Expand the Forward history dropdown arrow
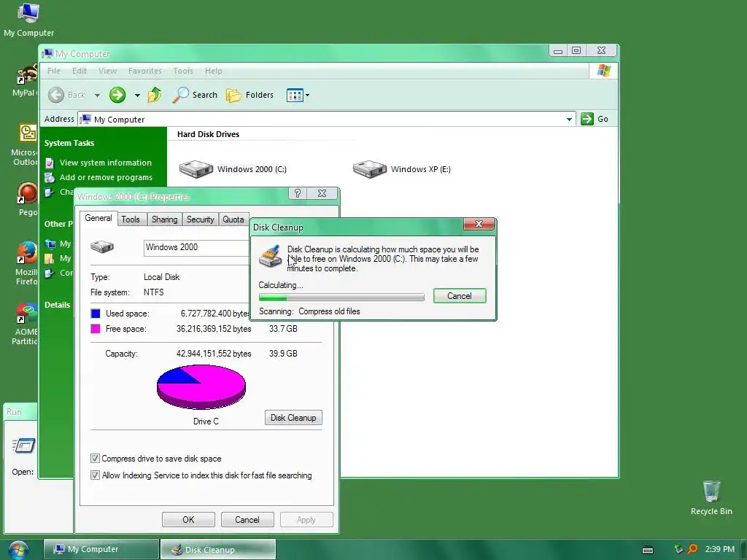The width and height of the screenshot is (747, 560). 137,96
